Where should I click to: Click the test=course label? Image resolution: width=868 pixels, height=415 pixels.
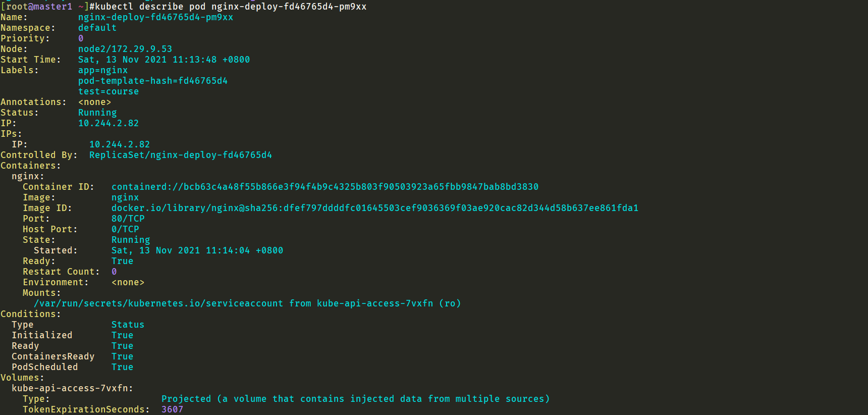[x=108, y=91]
